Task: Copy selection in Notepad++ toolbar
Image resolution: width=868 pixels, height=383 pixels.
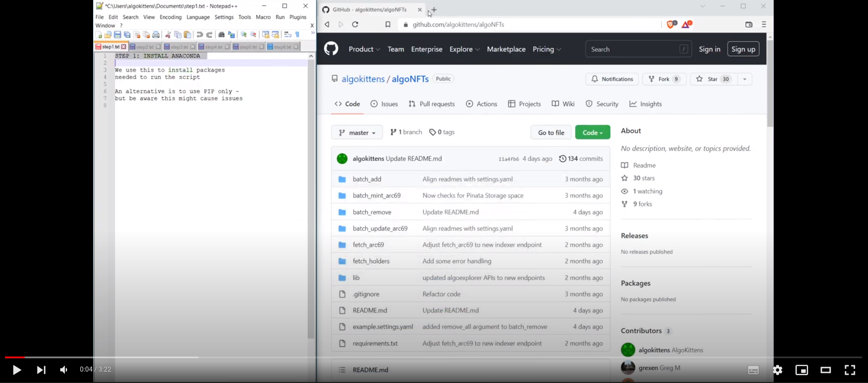Action: pos(178,35)
